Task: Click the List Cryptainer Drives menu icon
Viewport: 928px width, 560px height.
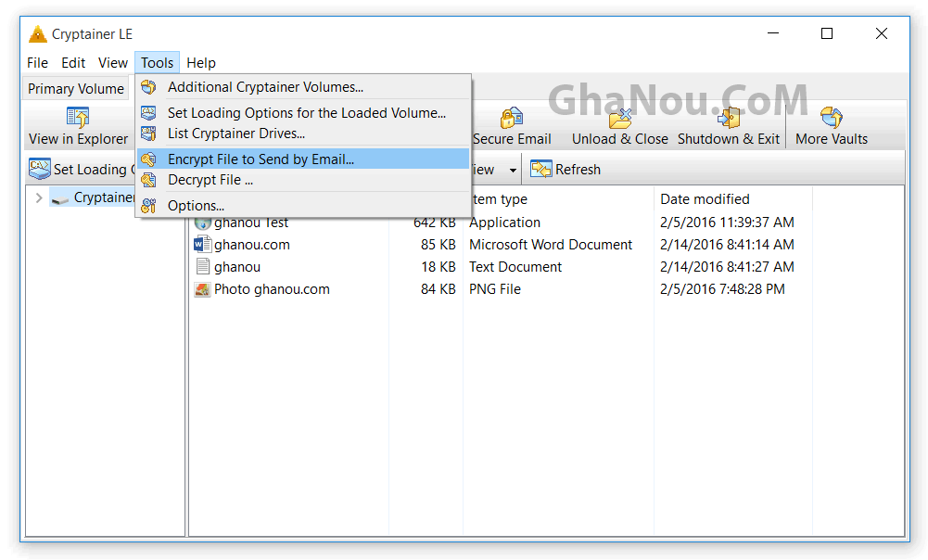Action: 148,134
